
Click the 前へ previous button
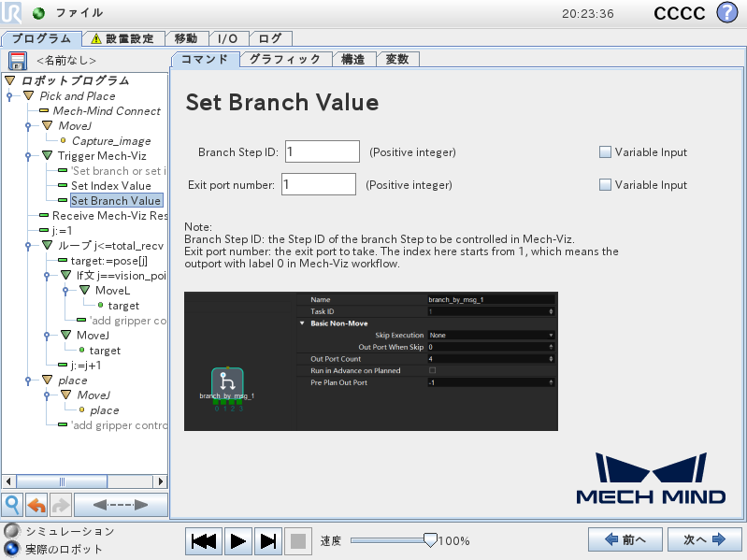click(625, 539)
